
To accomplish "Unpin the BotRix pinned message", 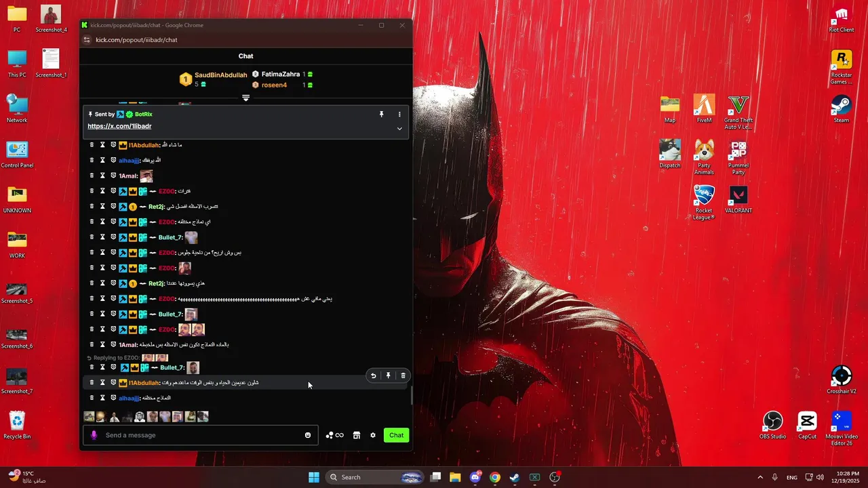I will [x=381, y=115].
